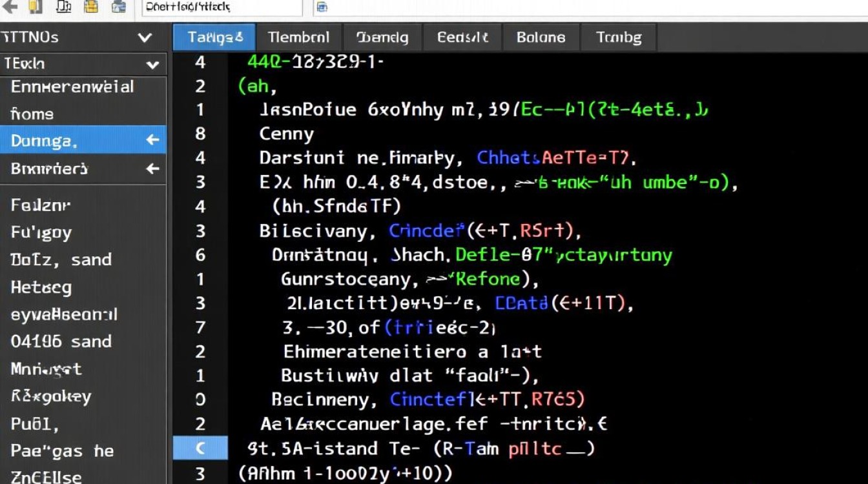The image size is (868, 484).
Task: Click the small blue icon in second field
Action: coord(322,7)
